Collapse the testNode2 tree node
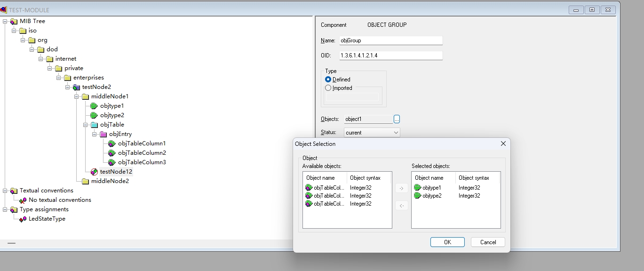The width and height of the screenshot is (644, 271). 68,87
